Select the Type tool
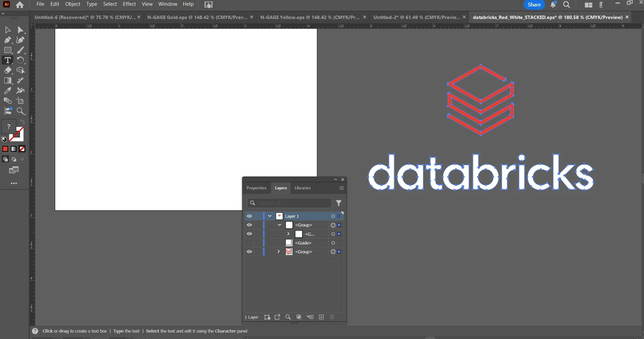 click(7, 60)
